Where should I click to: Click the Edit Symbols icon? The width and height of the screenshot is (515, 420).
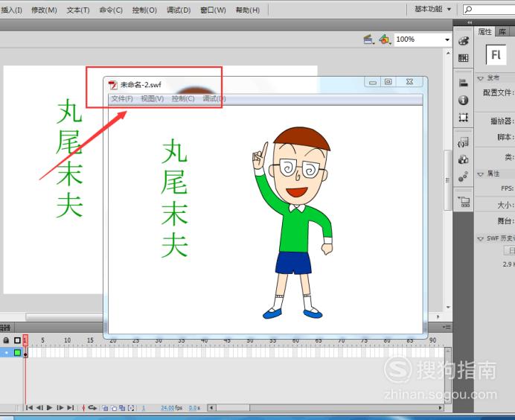384,39
